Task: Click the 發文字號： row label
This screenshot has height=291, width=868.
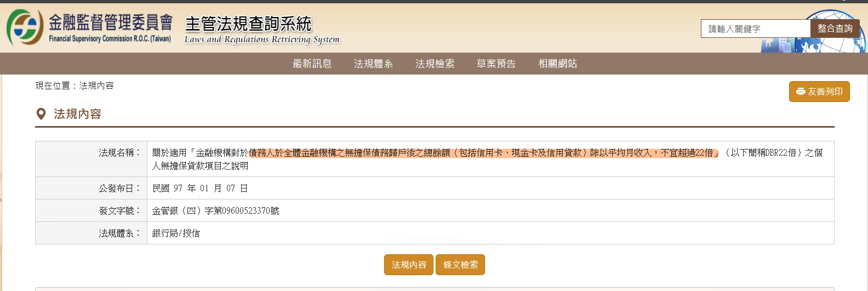Action: click(120, 210)
